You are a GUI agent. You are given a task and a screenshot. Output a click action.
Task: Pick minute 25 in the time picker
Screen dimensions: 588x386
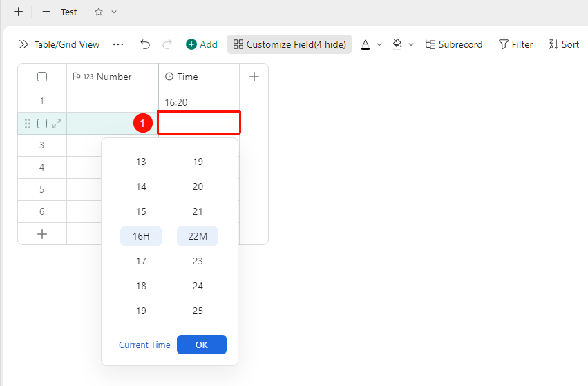198,311
